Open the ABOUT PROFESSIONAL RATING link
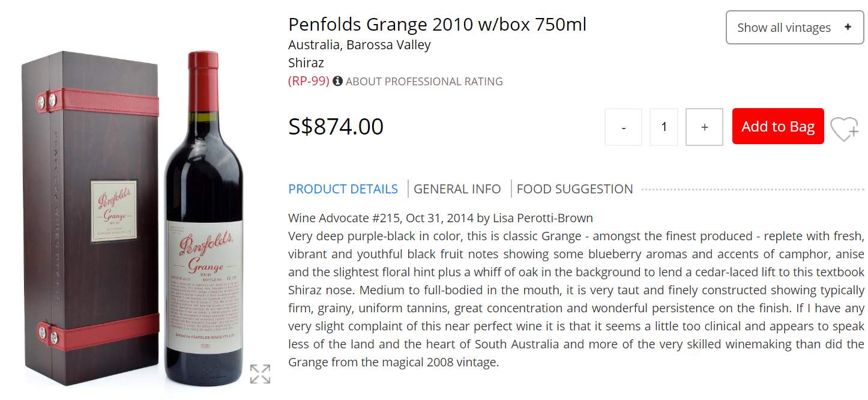 point(424,81)
